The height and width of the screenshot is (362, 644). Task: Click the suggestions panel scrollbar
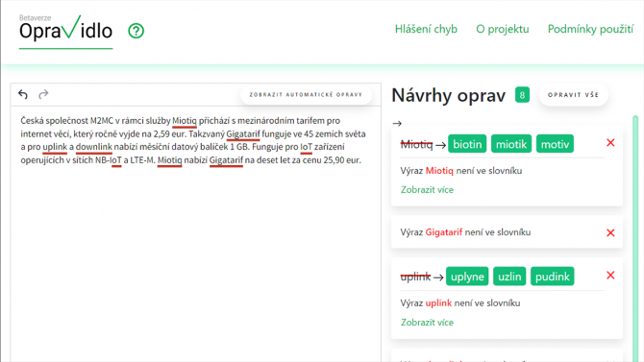click(x=635, y=238)
